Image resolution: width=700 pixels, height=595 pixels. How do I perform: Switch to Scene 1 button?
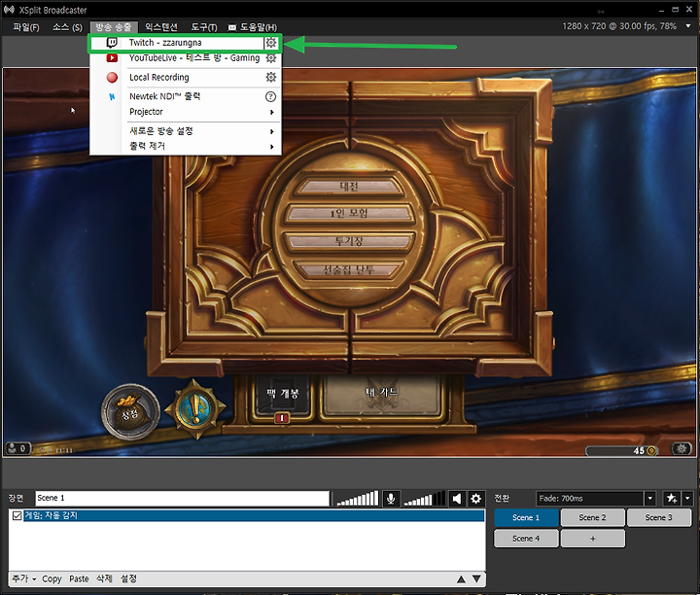tap(526, 517)
